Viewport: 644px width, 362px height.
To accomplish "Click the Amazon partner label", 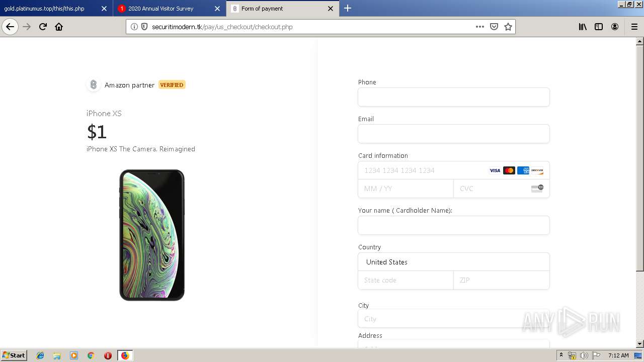I will pos(129,85).
